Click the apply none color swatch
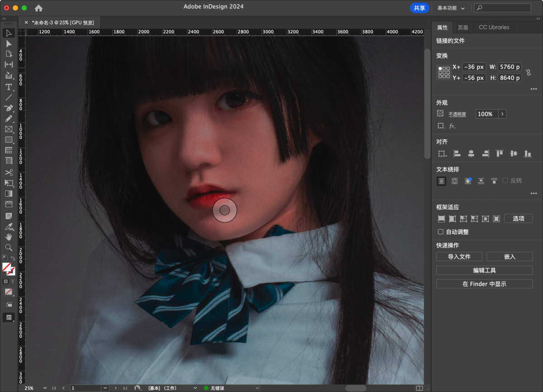The image size is (543, 392). 9,292
